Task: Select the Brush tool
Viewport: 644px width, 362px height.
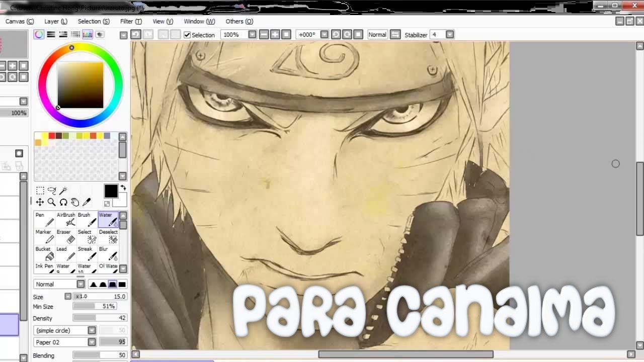Action: coord(87,219)
